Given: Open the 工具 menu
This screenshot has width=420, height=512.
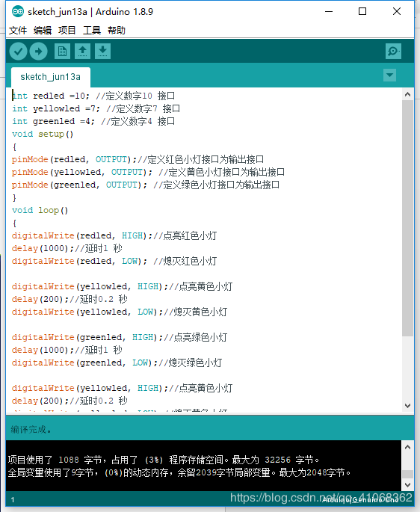Looking at the screenshot, I should coord(92,31).
